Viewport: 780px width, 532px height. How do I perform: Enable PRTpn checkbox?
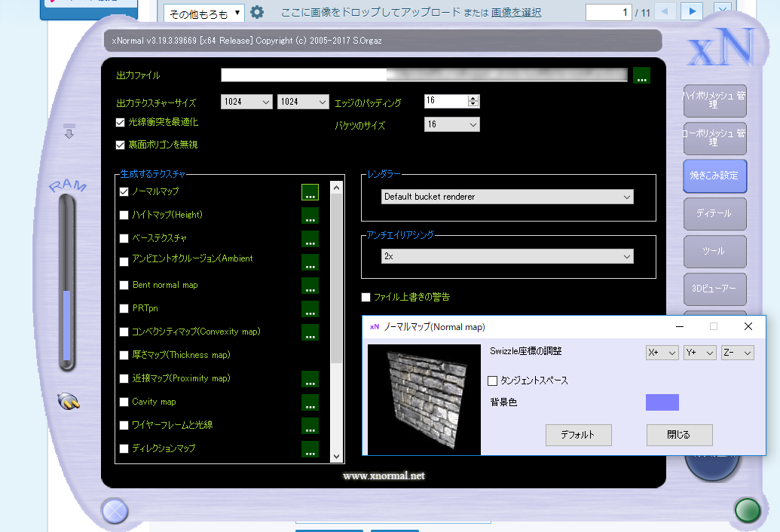(x=124, y=309)
